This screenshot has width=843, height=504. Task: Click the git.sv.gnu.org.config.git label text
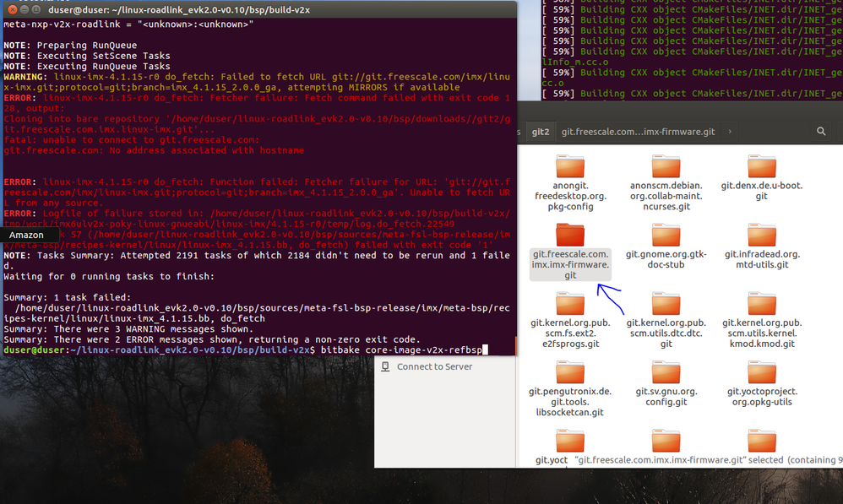pyautogui.click(x=666, y=397)
